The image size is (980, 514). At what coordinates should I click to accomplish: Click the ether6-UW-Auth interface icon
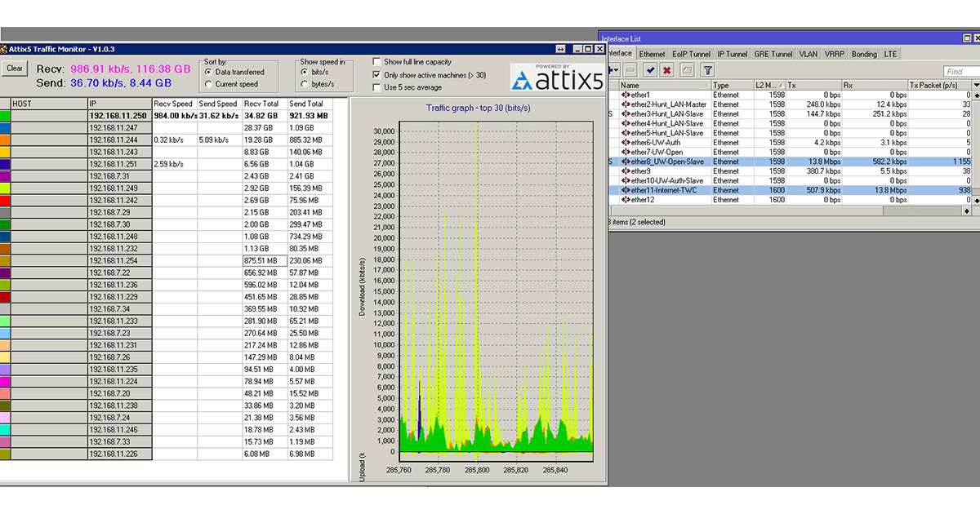point(626,143)
